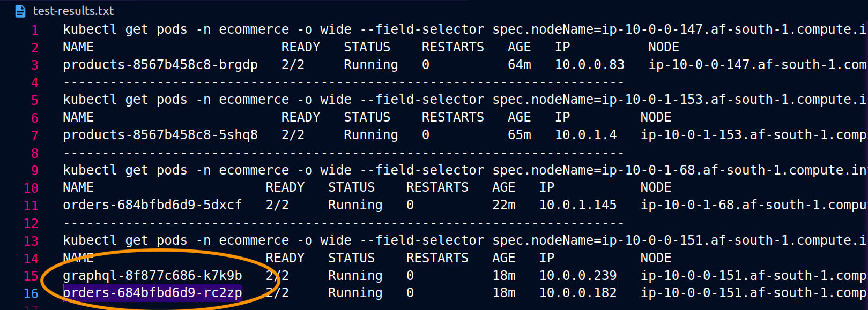Click the age value 64m

click(x=520, y=65)
